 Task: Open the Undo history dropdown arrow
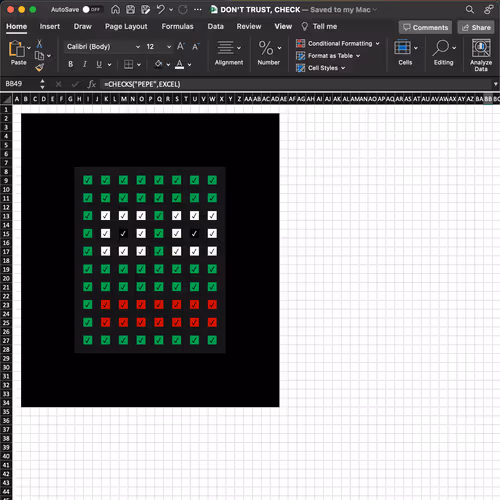click(x=171, y=10)
